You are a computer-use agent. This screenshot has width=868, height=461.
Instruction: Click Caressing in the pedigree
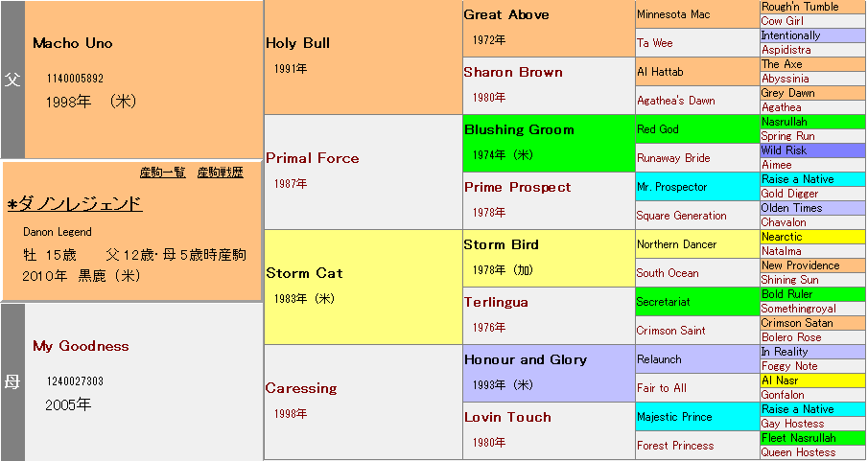(301, 388)
